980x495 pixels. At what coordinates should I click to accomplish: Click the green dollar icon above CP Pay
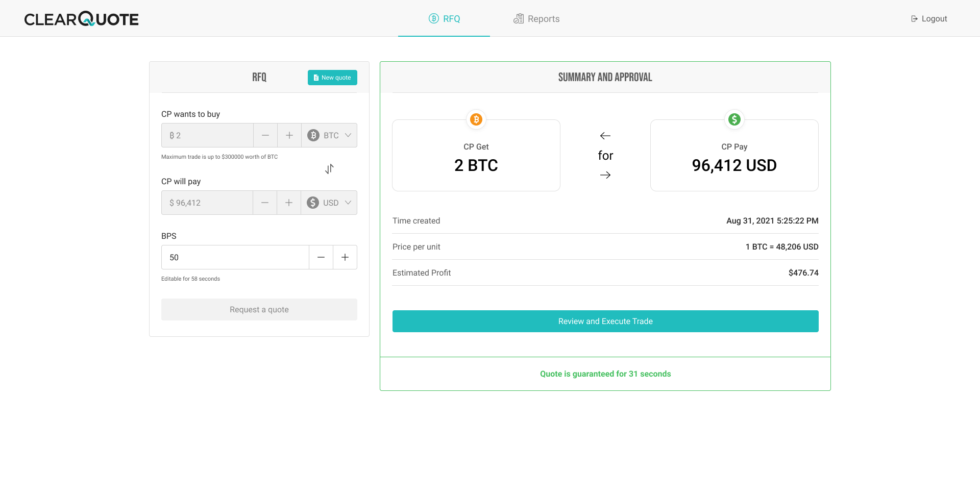point(734,119)
